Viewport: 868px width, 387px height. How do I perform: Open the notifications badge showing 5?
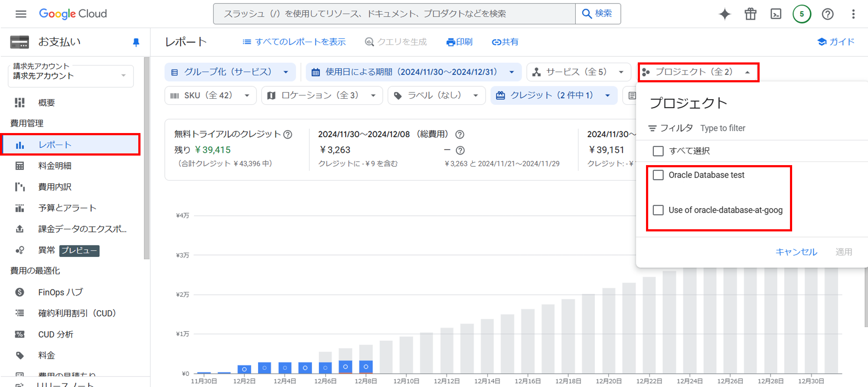(802, 14)
